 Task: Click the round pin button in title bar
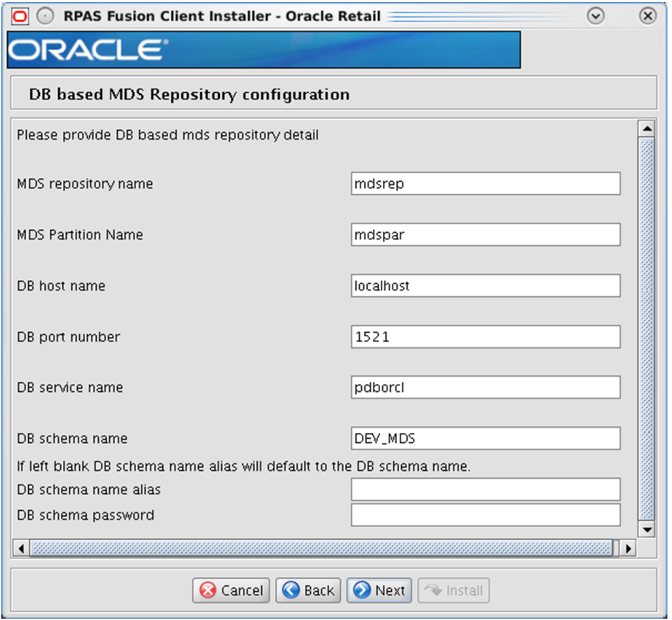pyautogui.click(x=45, y=16)
